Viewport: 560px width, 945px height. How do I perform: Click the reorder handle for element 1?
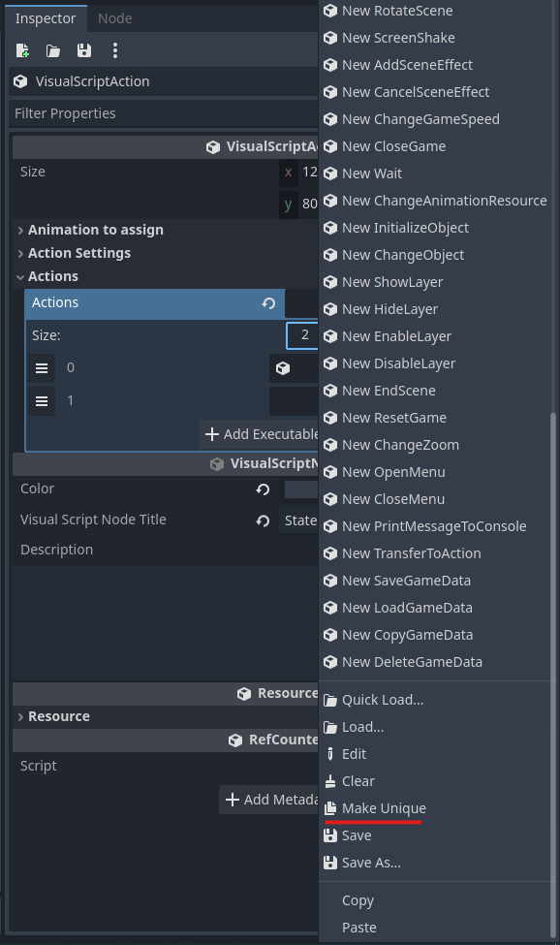[42, 401]
